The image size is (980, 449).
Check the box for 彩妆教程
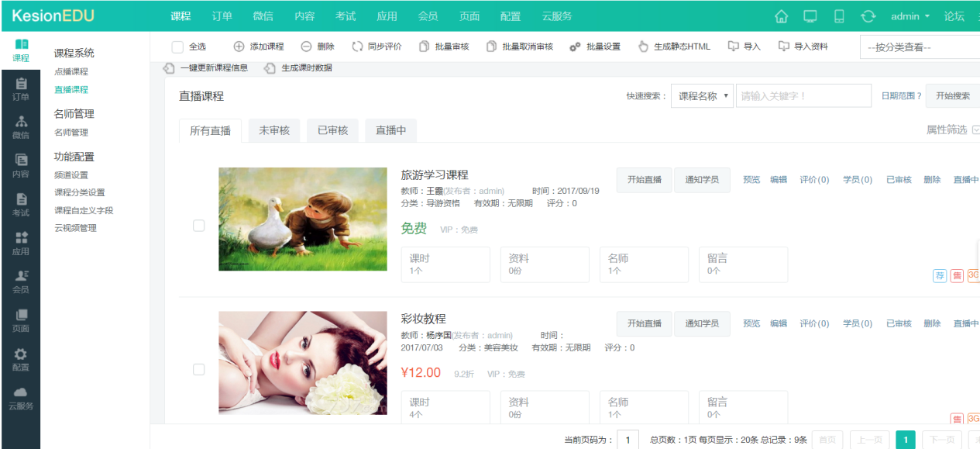click(x=198, y=369)
